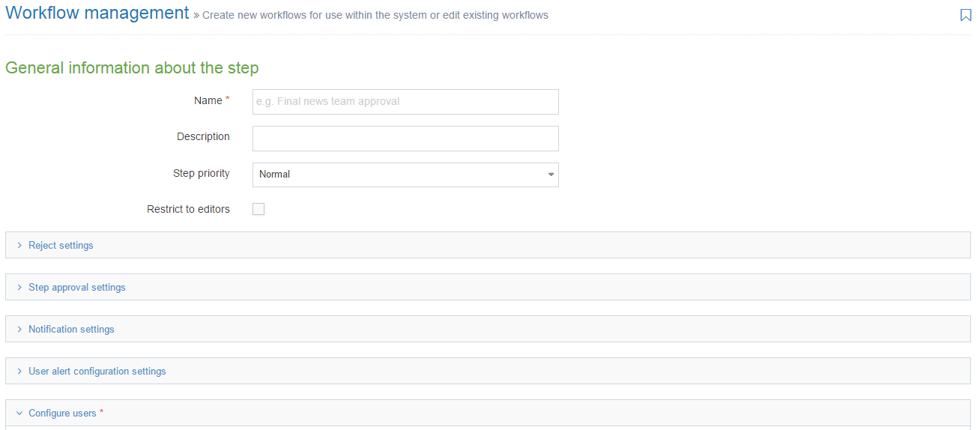Click the General information about the step heading

pos(132,68)
